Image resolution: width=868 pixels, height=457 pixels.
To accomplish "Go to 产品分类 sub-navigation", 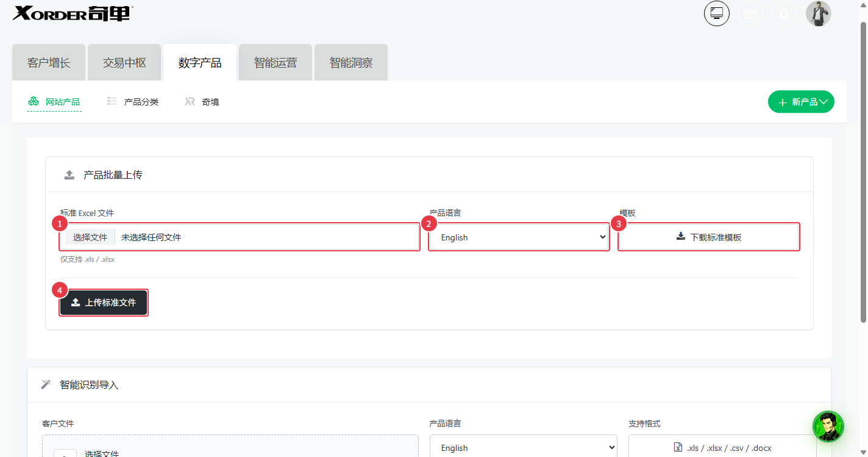I will 133,102.
